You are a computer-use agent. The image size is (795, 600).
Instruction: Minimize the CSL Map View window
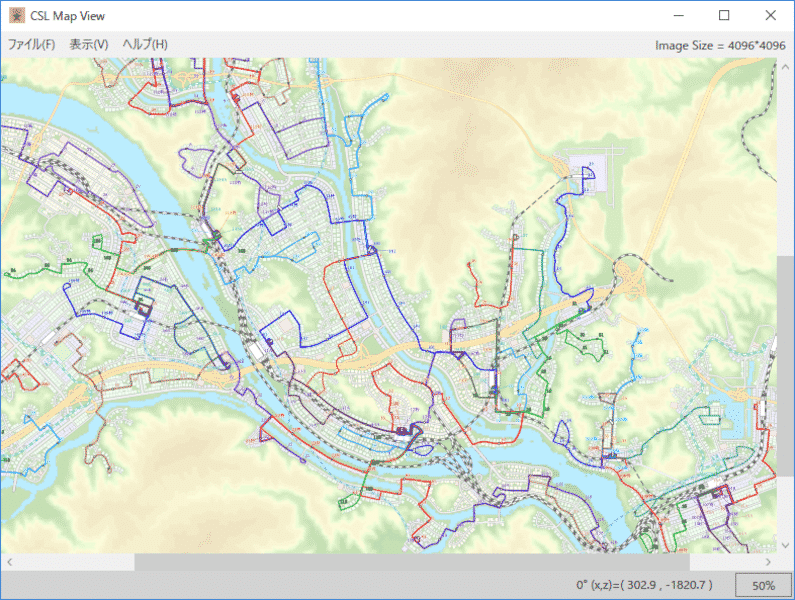pyautogui.click(x=679, y=16)
